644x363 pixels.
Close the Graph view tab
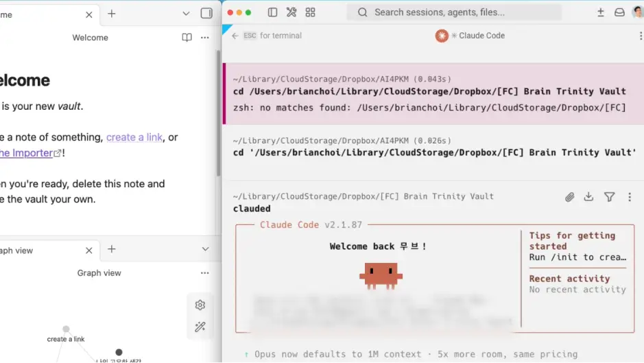tap(88, 250)
